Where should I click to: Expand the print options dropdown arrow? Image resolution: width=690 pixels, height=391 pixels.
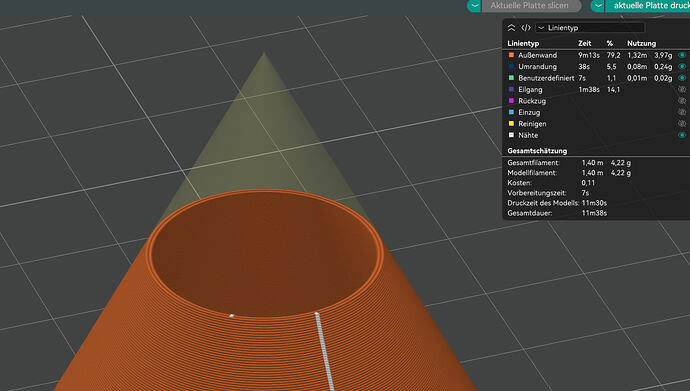point(598,6)
